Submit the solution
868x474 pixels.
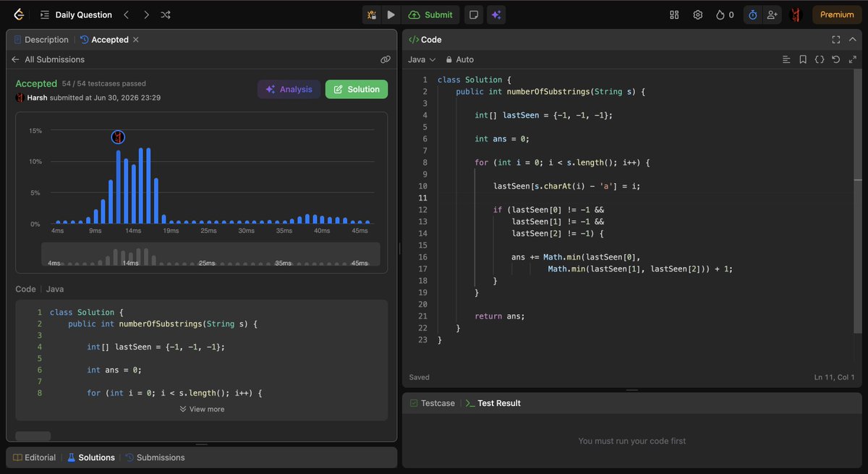coord(430,14)
